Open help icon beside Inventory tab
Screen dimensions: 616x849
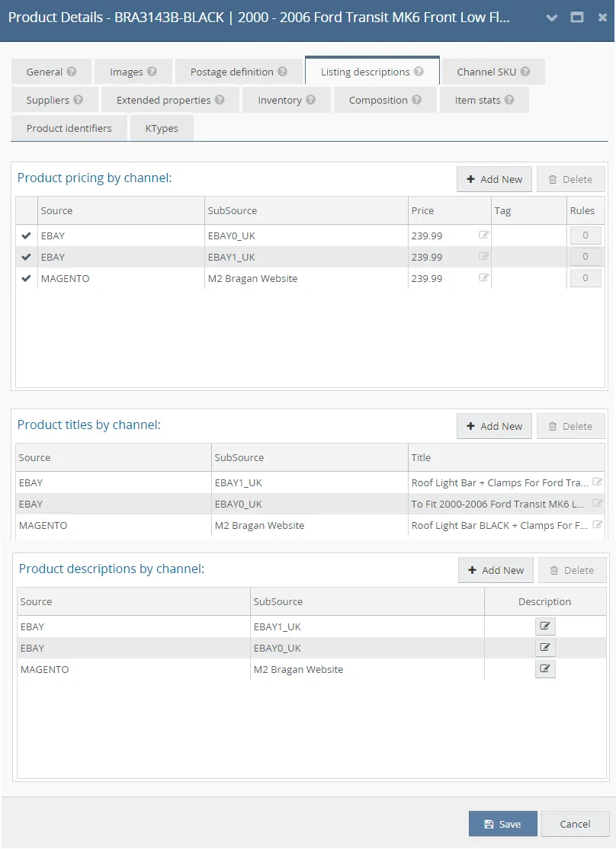pos(310,100)
